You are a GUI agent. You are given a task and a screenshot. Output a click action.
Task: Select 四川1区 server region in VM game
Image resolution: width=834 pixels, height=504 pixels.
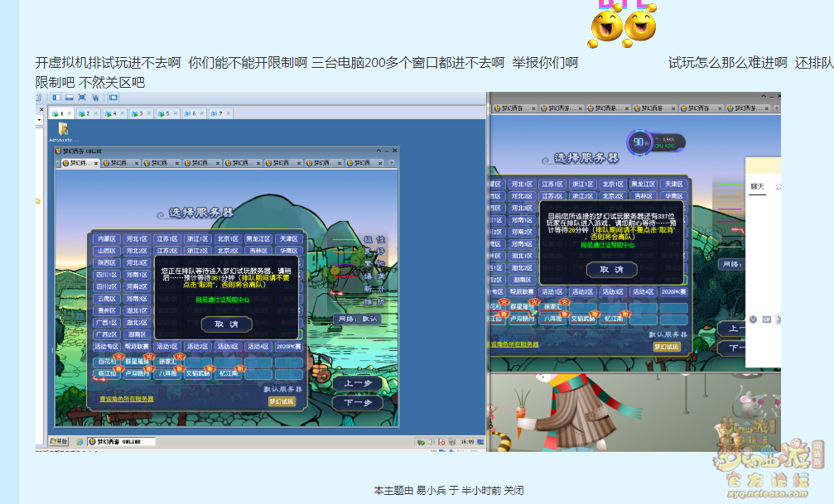[106, 275]
